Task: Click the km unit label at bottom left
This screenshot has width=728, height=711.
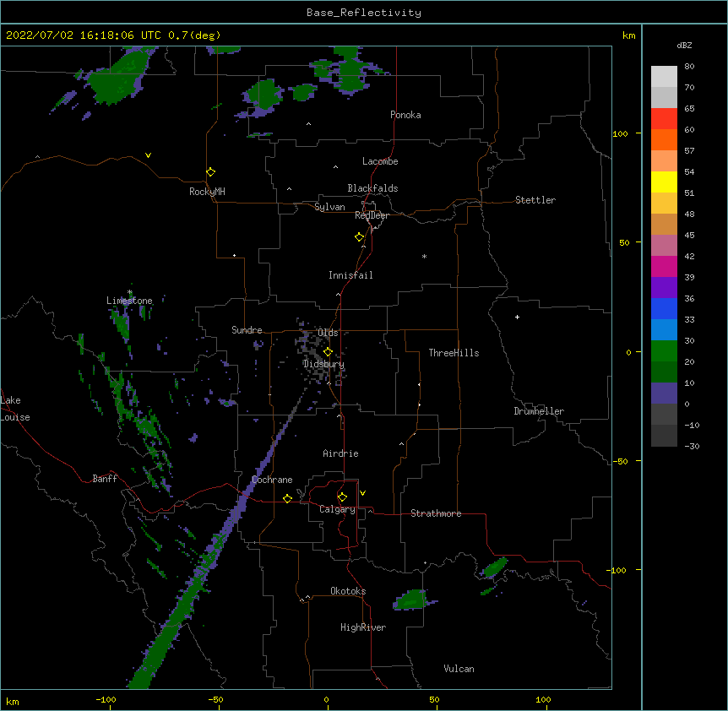Action: 13,702
